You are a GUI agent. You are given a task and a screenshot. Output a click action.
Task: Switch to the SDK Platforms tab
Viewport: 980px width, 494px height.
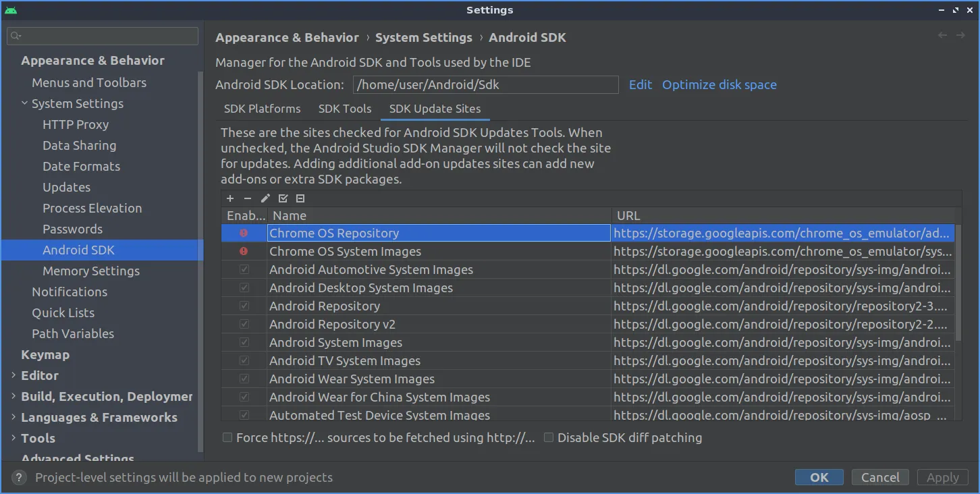tap(263, 109)
